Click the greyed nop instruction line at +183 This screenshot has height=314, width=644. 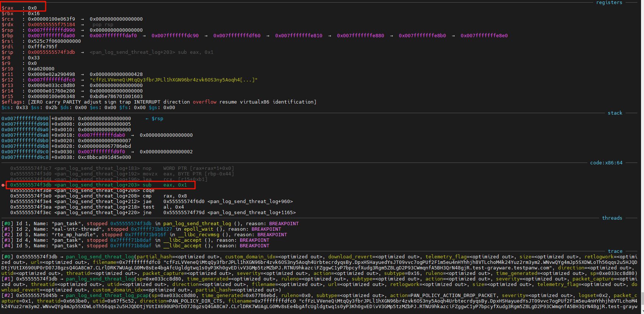coord(122,168)
